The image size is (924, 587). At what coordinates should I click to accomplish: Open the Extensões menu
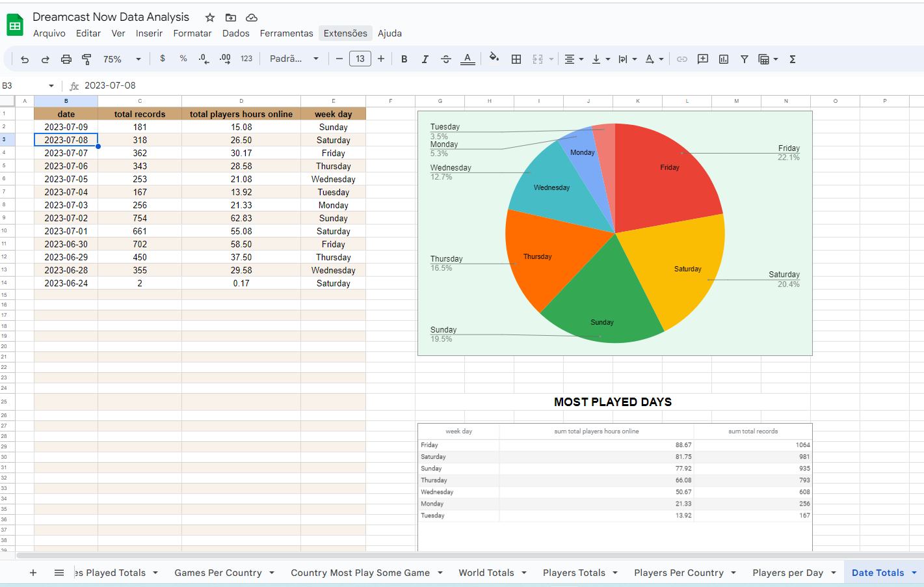345,33
